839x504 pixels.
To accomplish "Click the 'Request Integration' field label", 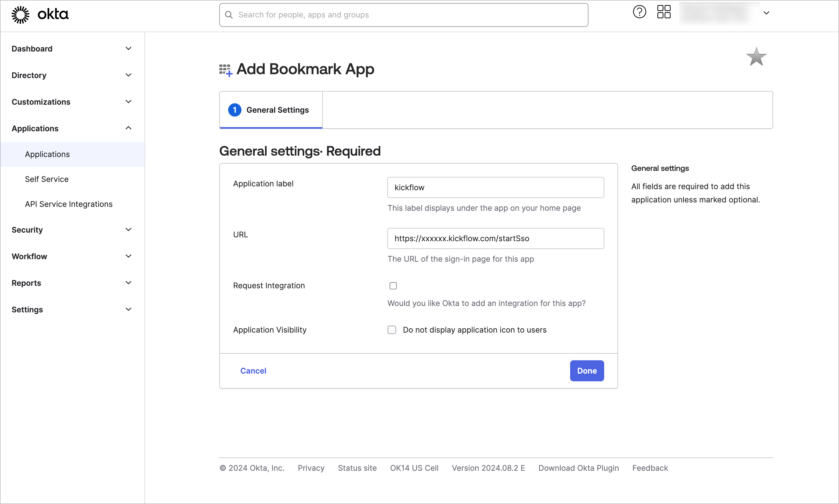I will (269, 286).
